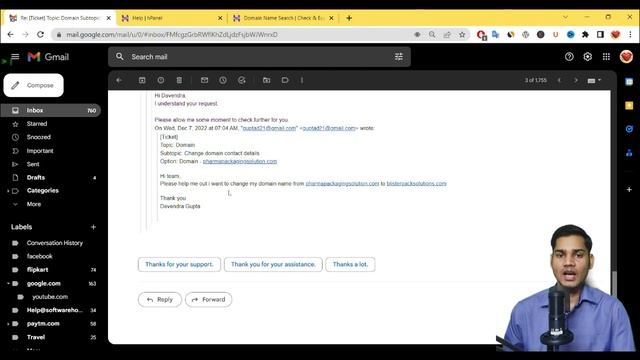Viewport: 640px width, 360px height.
Task: Open the Inbox folder
Action: pos(51,110)
